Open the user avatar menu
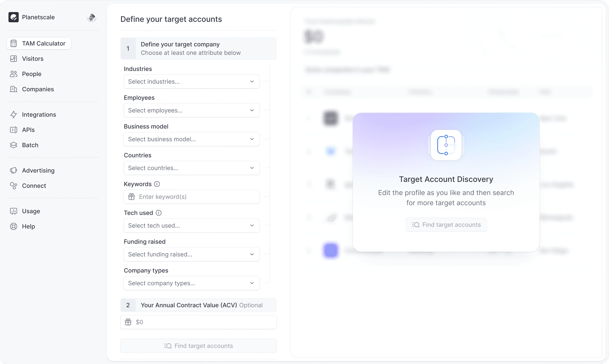Image resolution: width=609 pixels, height=364 pixels. point(92,17)
